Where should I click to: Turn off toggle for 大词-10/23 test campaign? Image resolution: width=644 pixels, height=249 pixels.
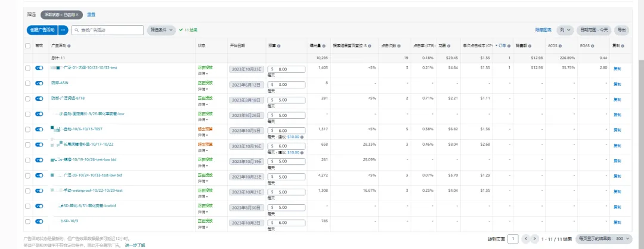click(39, 68)
